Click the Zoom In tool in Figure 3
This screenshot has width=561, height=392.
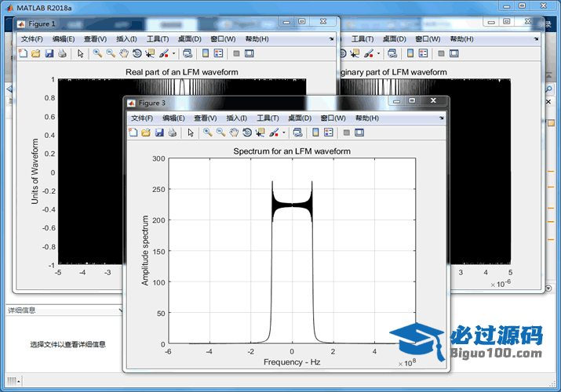click(x=208, y=132)
